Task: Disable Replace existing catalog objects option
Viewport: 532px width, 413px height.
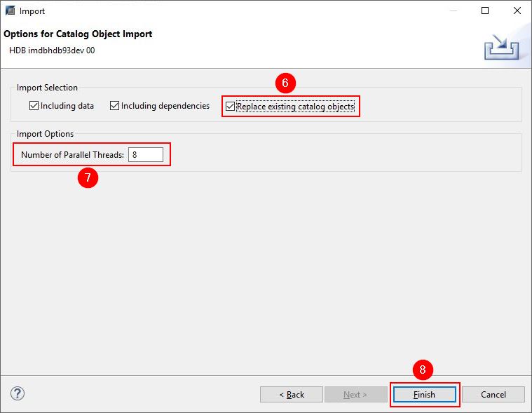Action: coord(231,107)
